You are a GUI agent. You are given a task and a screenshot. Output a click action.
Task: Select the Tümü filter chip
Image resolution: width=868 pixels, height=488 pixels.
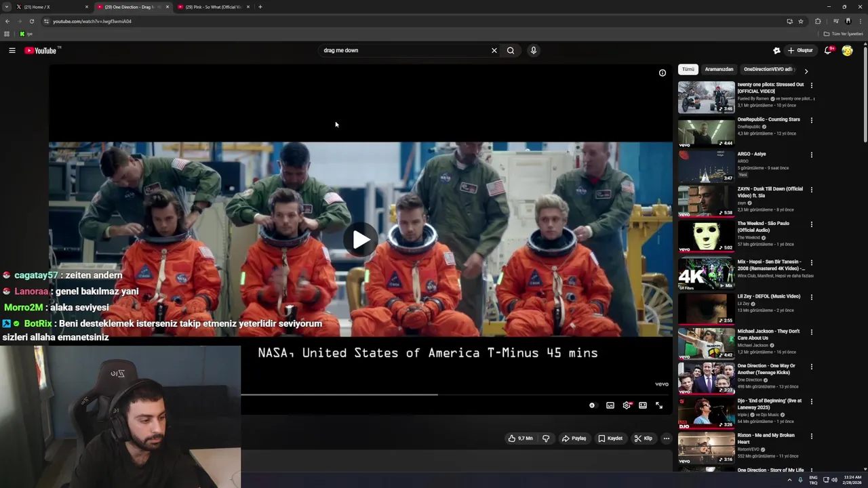pos(688,69)
